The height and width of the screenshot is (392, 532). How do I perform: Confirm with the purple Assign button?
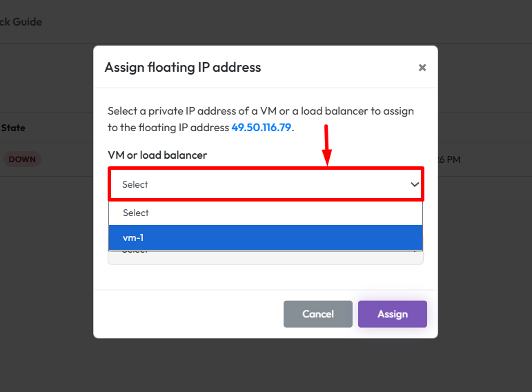pos(392,314)
